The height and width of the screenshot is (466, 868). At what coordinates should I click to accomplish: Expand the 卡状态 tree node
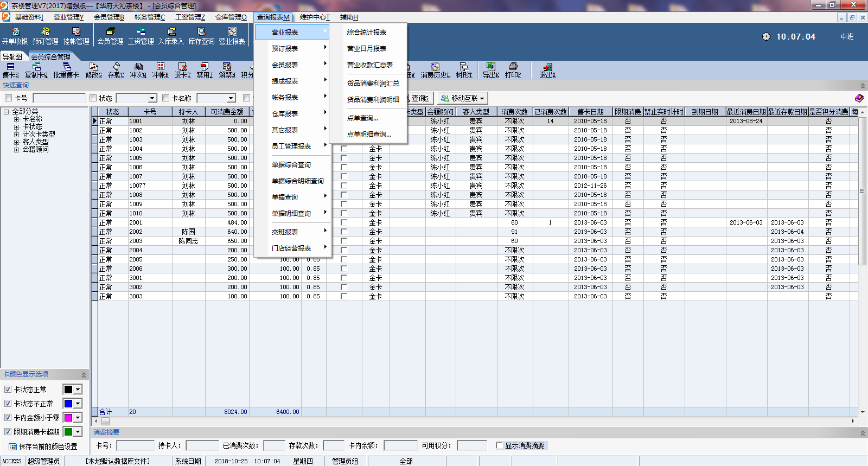[17, 126]
